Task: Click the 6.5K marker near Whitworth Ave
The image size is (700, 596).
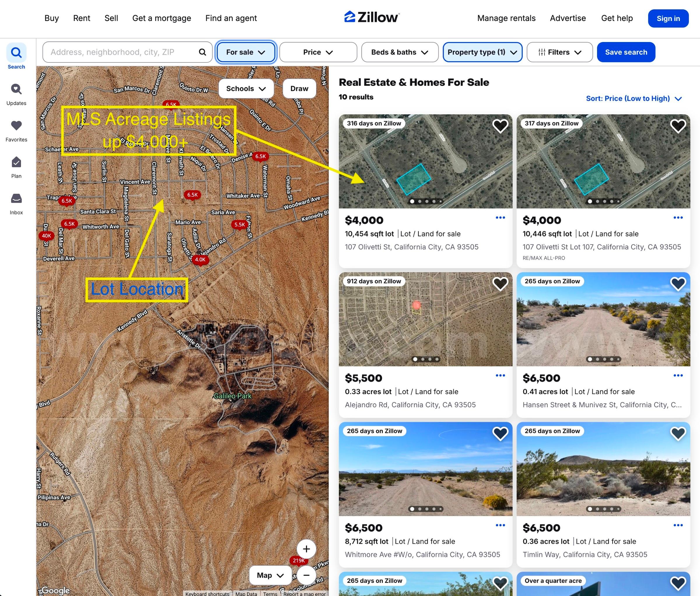Action: pos(69,224)
